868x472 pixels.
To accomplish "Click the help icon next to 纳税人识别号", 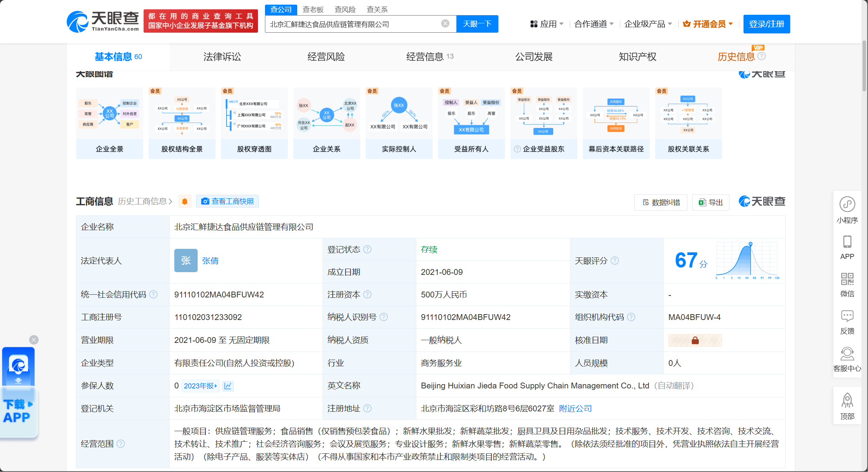I will [384, 317].
